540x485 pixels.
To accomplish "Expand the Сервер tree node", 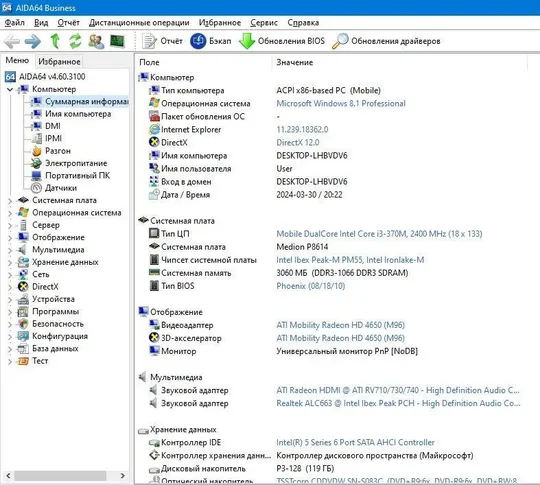I will (x=10, y=225).
